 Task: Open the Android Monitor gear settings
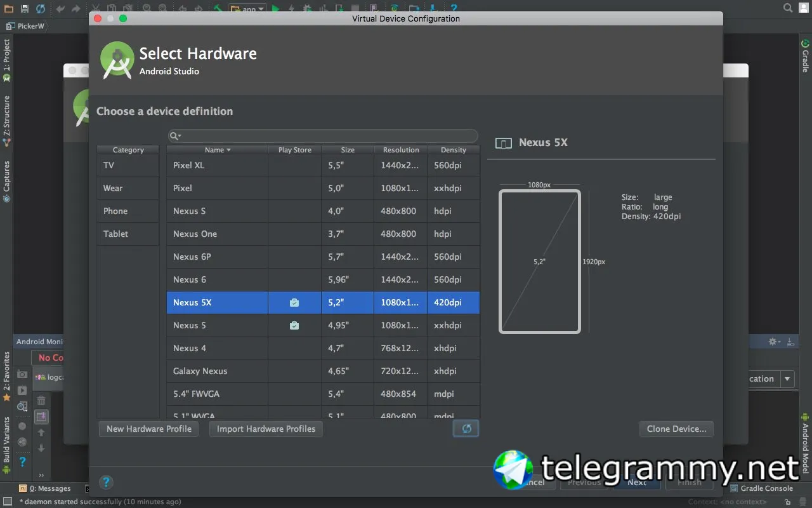[x=774, y=342]
